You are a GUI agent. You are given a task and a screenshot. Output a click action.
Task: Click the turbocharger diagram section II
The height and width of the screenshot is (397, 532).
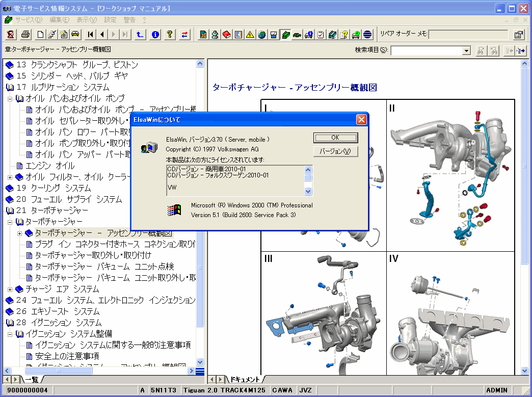coord(450,175)
